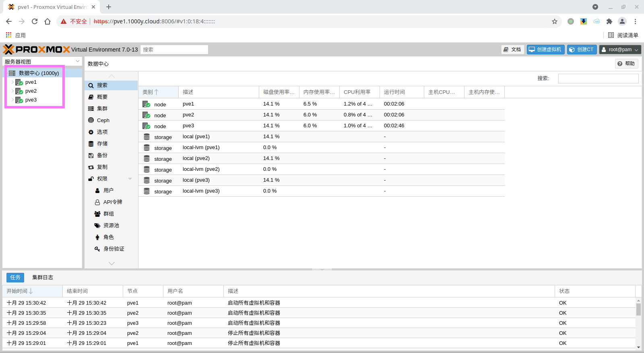Click the 复制 (Replication) arrows icon

[x=91, y=167]
